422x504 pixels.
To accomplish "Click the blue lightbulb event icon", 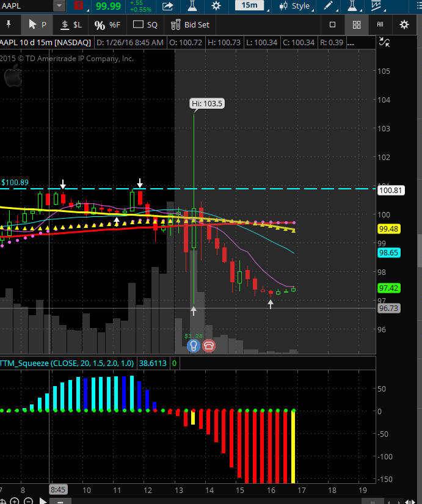I will point(193,346).
